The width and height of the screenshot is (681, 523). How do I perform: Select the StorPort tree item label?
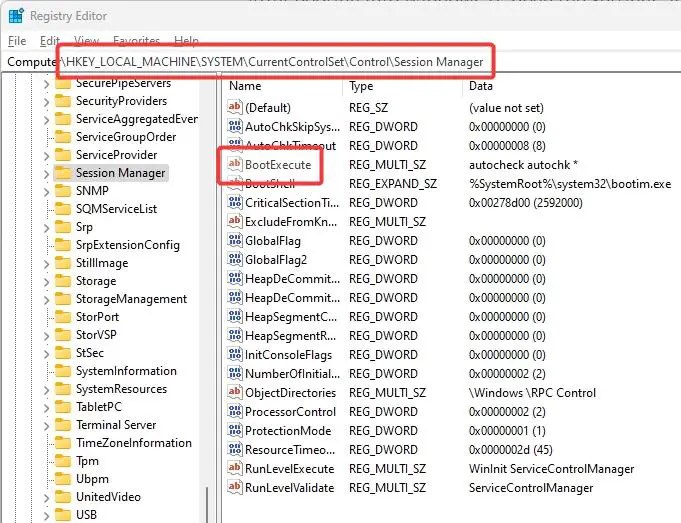tap(97, 317)
